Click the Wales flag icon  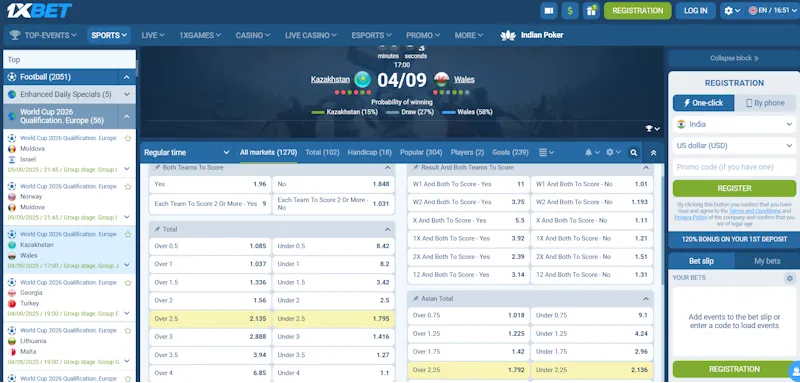click(x=441, y=80)
